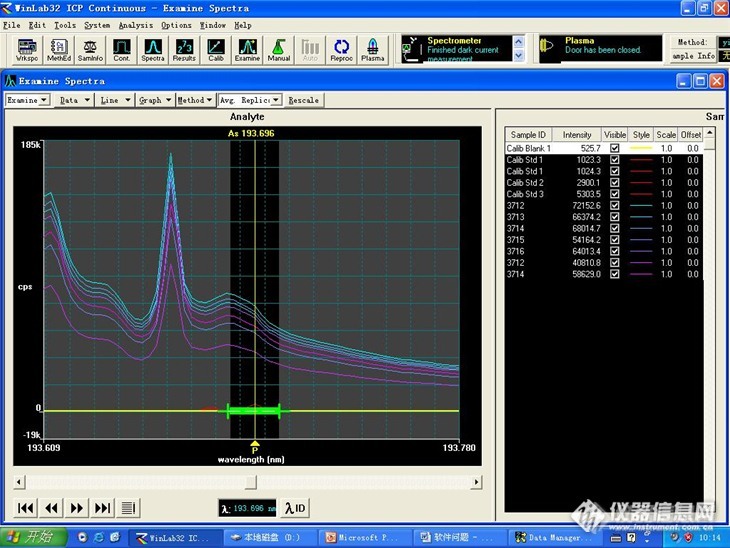This screenshot has width=730, height=548.
Task: Toggle visibility of sample 3715
Action: tap(615, 240)
